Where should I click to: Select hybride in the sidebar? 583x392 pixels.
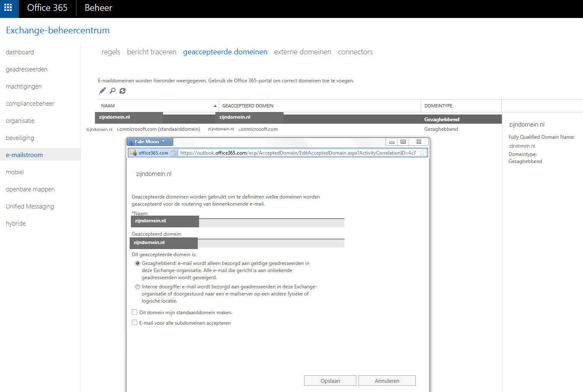point(16,224)
